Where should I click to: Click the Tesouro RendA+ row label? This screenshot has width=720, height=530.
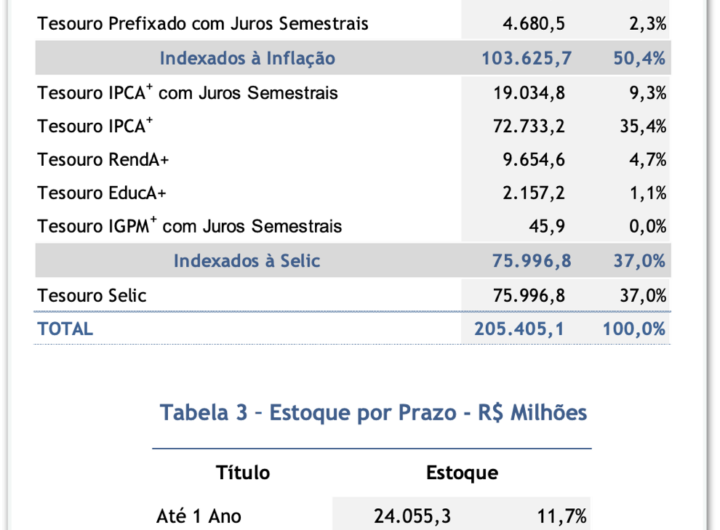(x=103, y=160)
